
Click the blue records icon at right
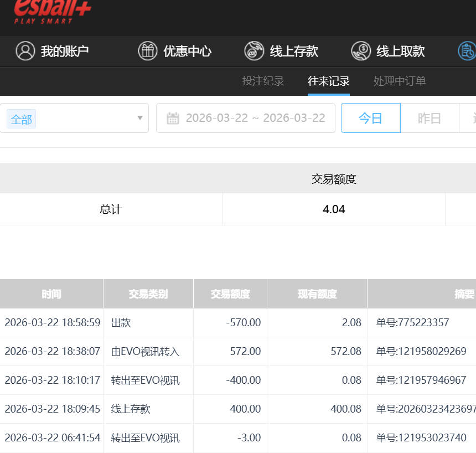tap(467, 51)
